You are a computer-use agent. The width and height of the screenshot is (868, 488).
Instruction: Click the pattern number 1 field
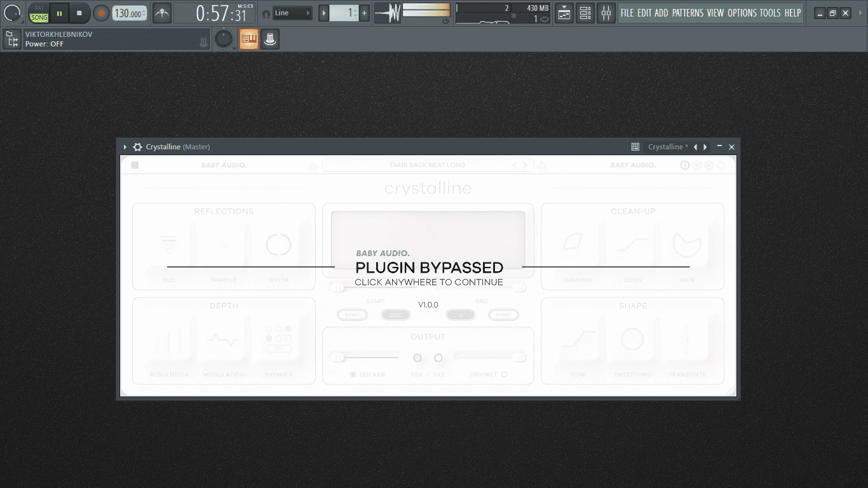(344, 13)
